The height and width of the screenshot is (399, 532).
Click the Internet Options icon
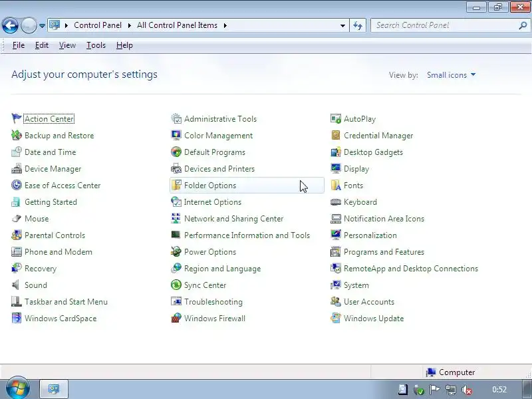176,202
